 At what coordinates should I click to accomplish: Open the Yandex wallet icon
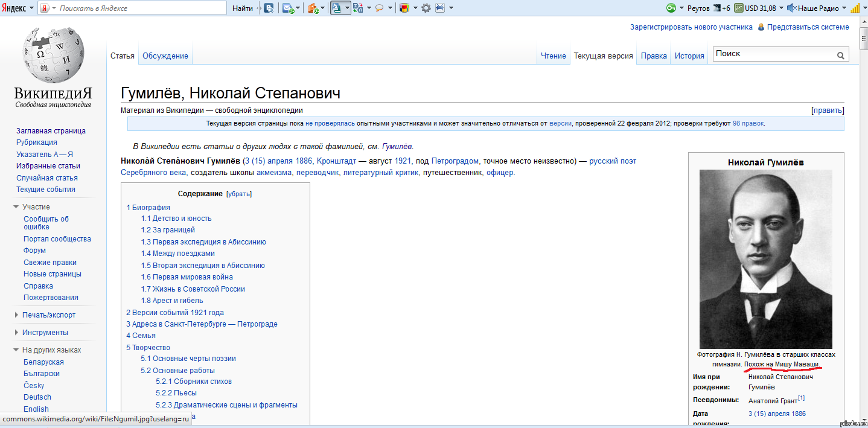click(x=313, y=8)
